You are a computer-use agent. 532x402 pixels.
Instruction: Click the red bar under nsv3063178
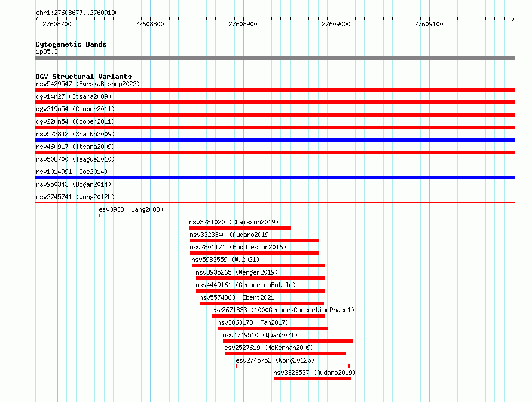tap(273, 328)
